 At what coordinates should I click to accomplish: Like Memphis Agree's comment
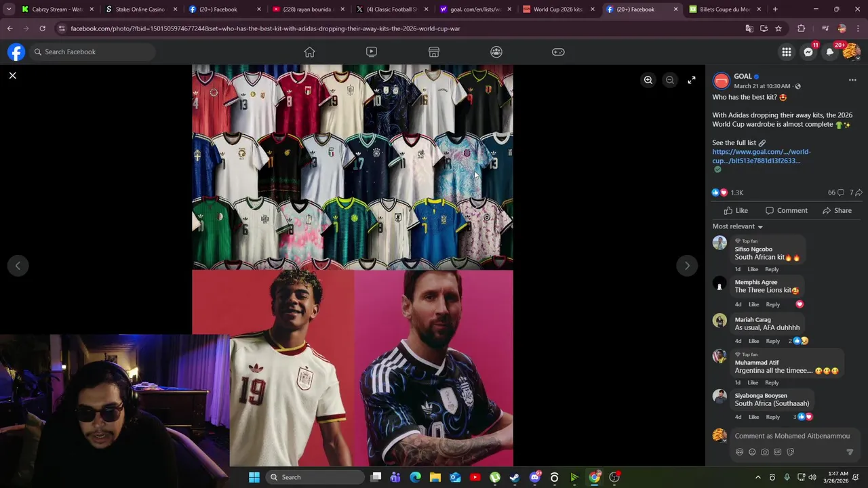coord(753,305)
